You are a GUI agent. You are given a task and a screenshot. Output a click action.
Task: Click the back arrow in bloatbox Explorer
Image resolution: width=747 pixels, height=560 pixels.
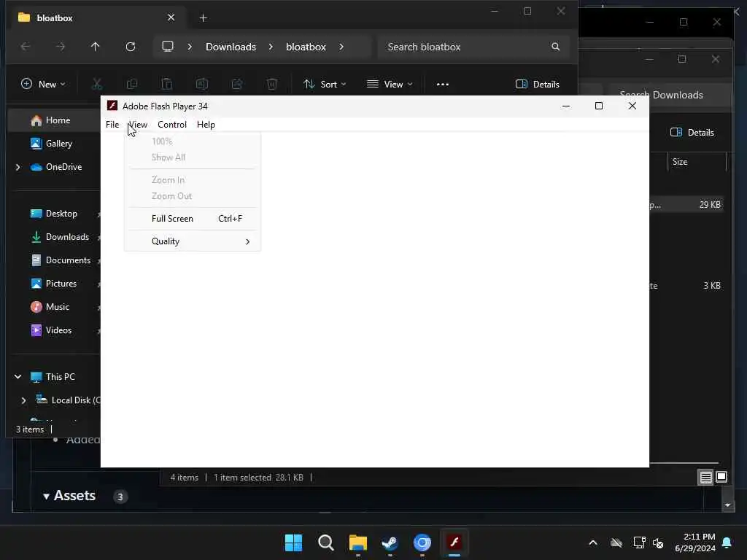pyautogui.click(x=26, y=47)
